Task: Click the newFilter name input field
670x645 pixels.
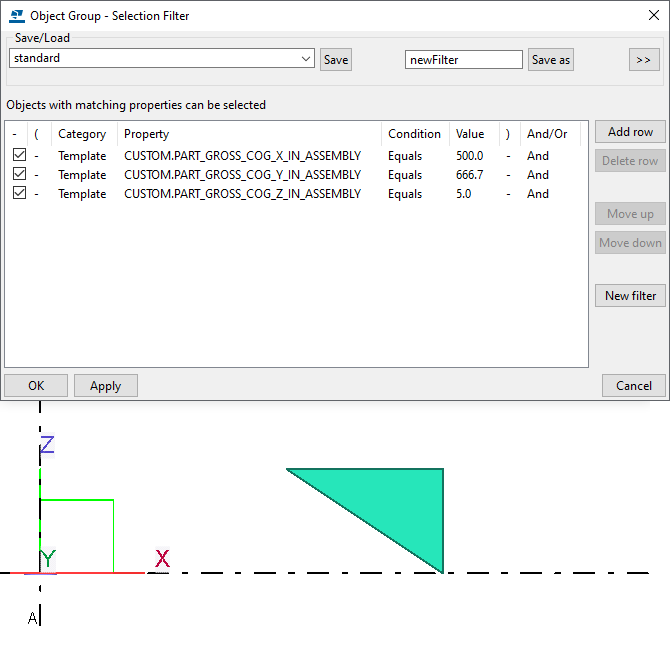Action: tap(464, 60)
